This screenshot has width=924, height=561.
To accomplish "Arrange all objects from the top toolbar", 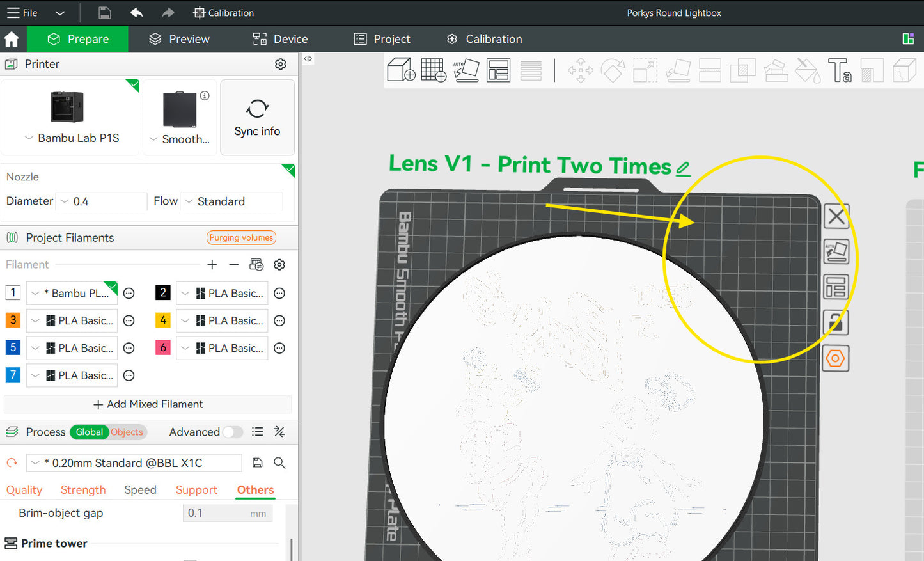I will (499, 70).
